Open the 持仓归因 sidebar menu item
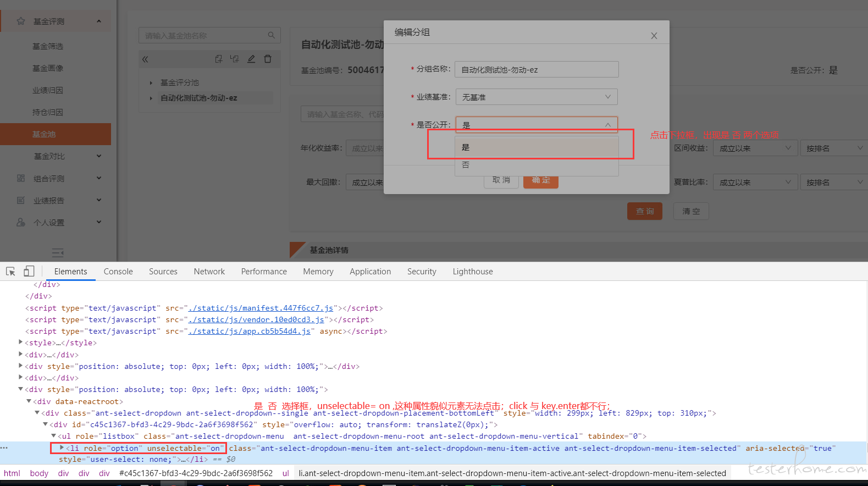The height and width of the screenshot is (486, 868). pos(48,112)
